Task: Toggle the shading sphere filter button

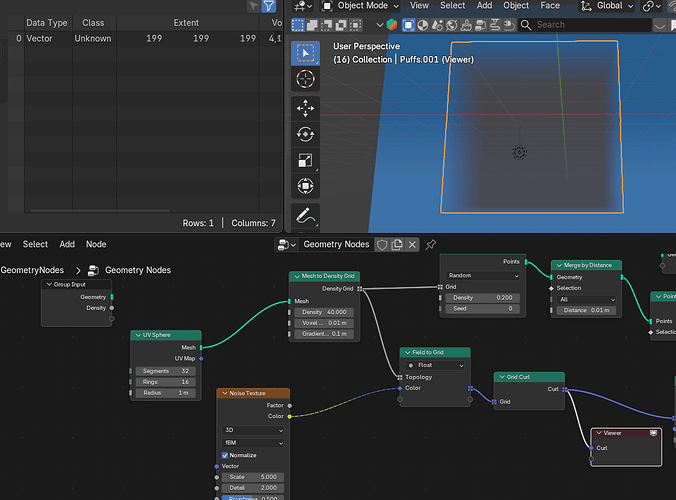Action: tap(423, 25)
